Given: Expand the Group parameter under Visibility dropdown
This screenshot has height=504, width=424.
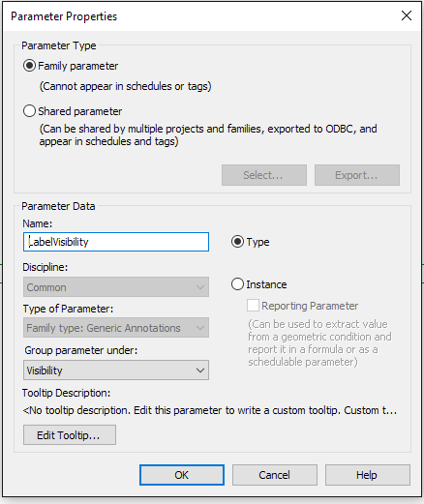Looking at the screenshot, I should pos(116,371).
